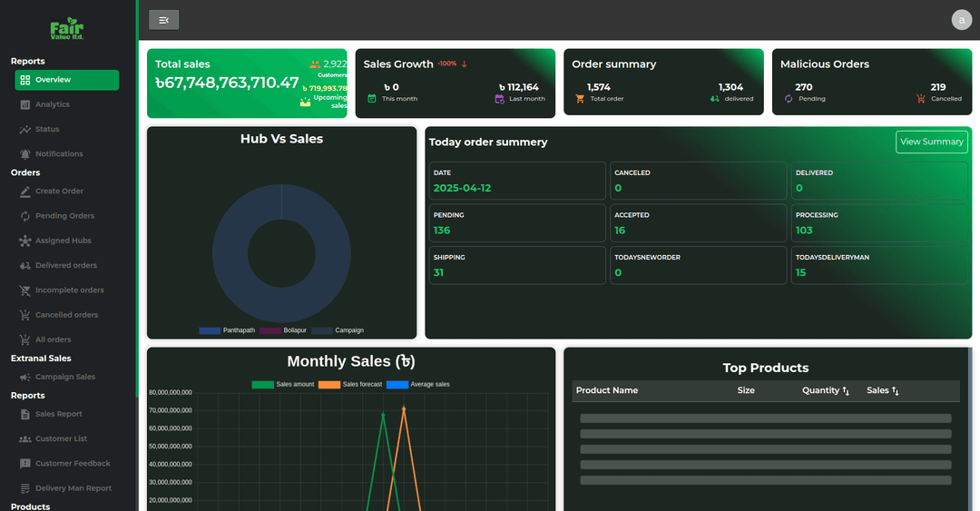
Task: Click the SHIPPING 31 tile
Action: pos(517,265)
